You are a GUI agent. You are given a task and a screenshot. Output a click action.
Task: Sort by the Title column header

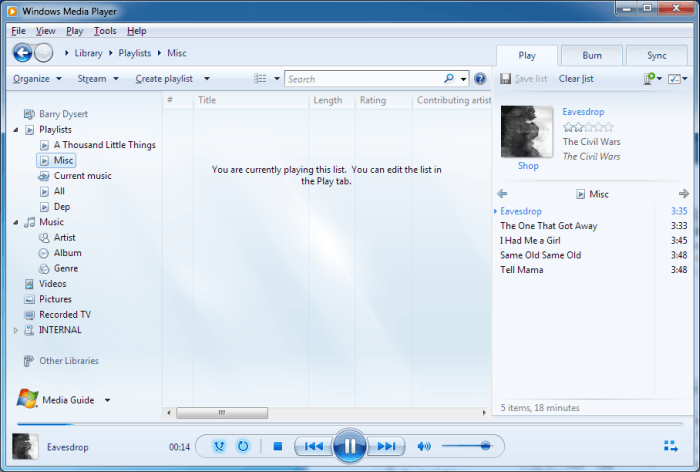[x=251, y=100]
